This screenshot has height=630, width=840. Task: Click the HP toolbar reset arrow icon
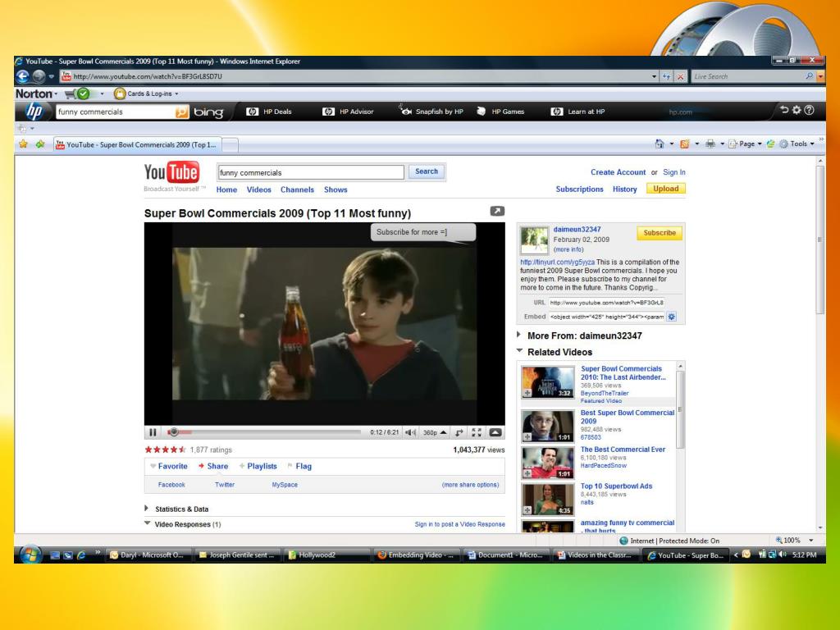click(x=784, y=110)
